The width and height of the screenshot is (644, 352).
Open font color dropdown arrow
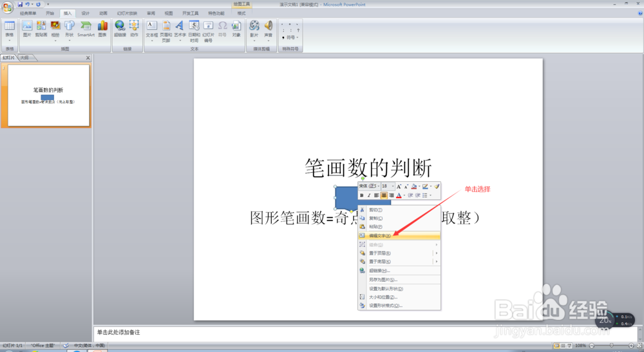pos(404,196)
